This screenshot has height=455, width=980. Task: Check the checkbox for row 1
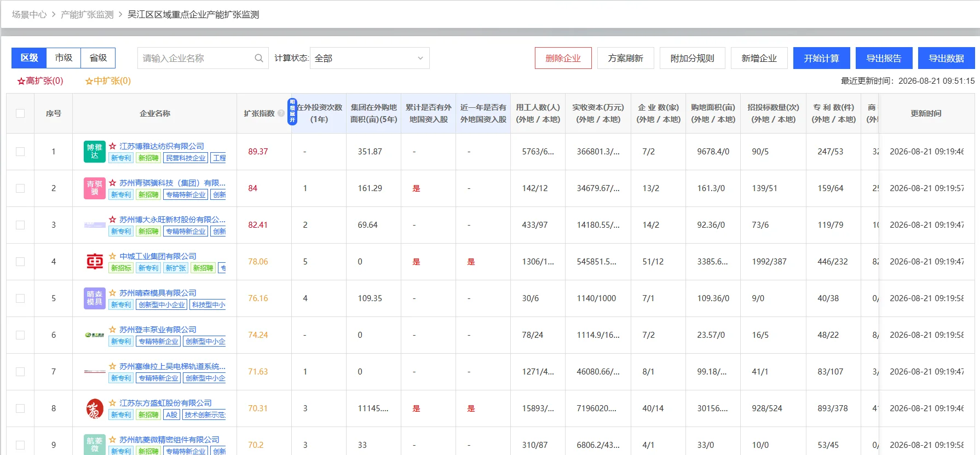(x=20, y=152)
